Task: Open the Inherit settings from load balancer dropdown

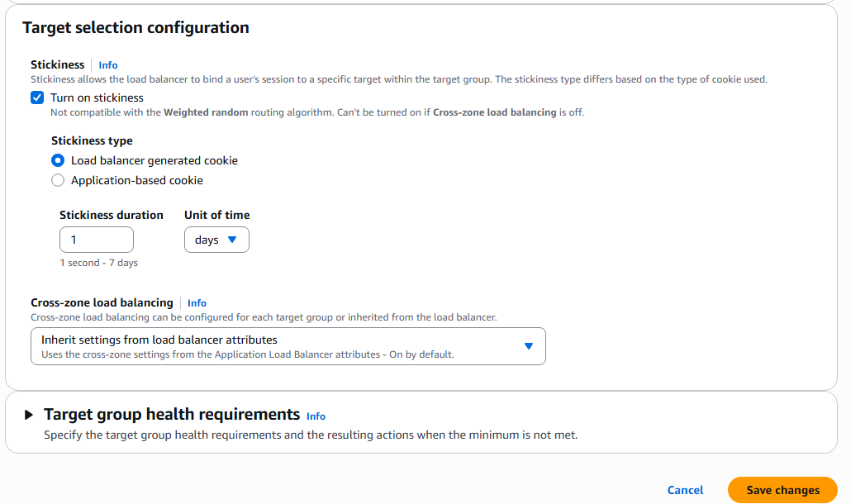Action: point(288,346)
